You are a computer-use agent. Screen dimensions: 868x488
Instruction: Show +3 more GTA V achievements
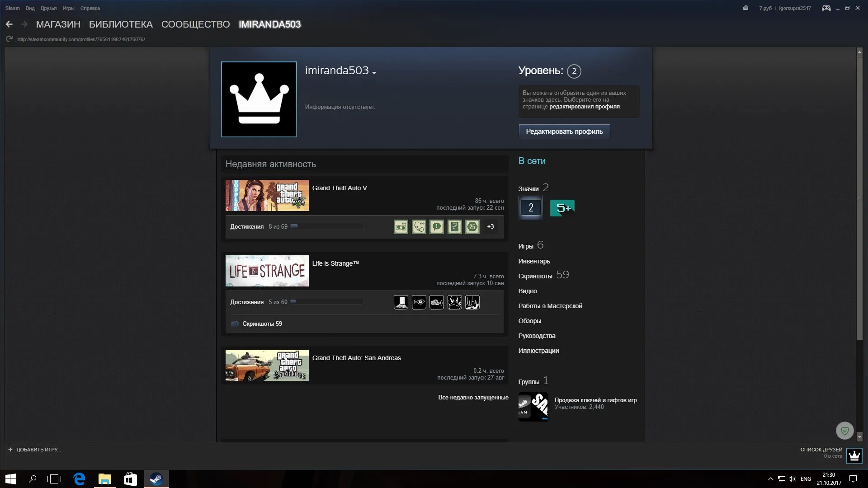(491, 227)
